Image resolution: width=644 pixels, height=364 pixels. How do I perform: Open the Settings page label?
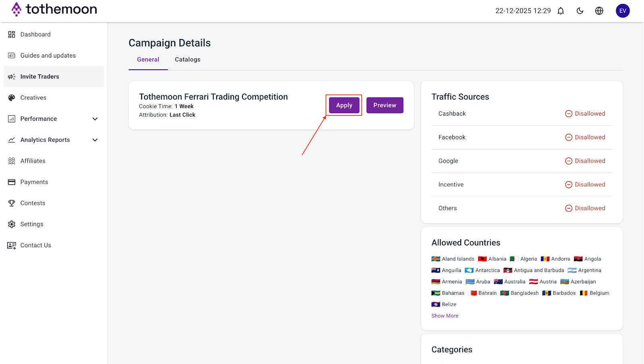32,224
